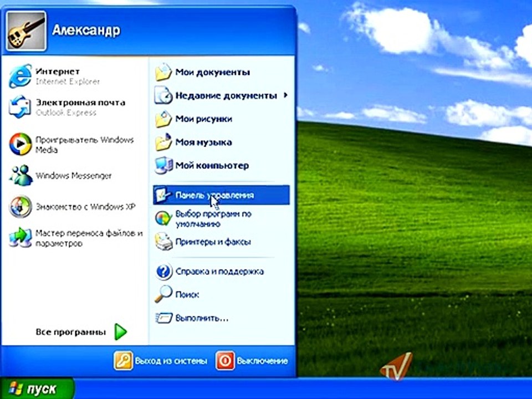Click the Выход из системы label

pyautogui.click(x=171, y=361)
